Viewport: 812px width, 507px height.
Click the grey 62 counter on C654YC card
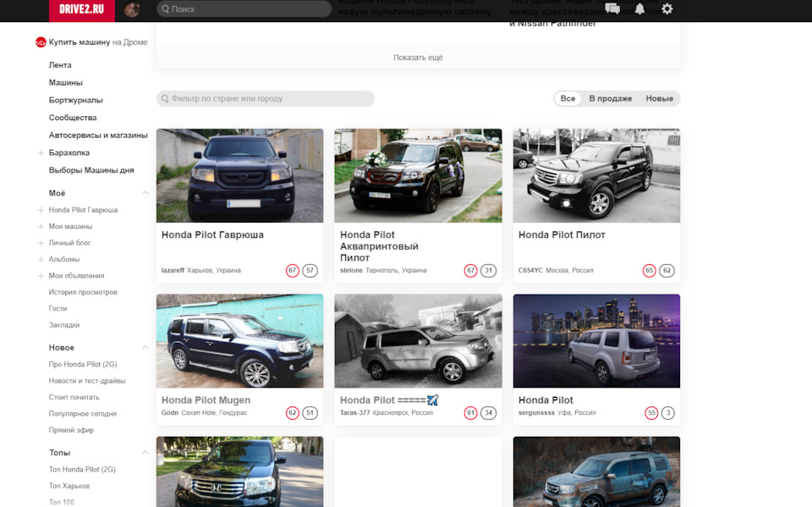[x=667, y=271]
